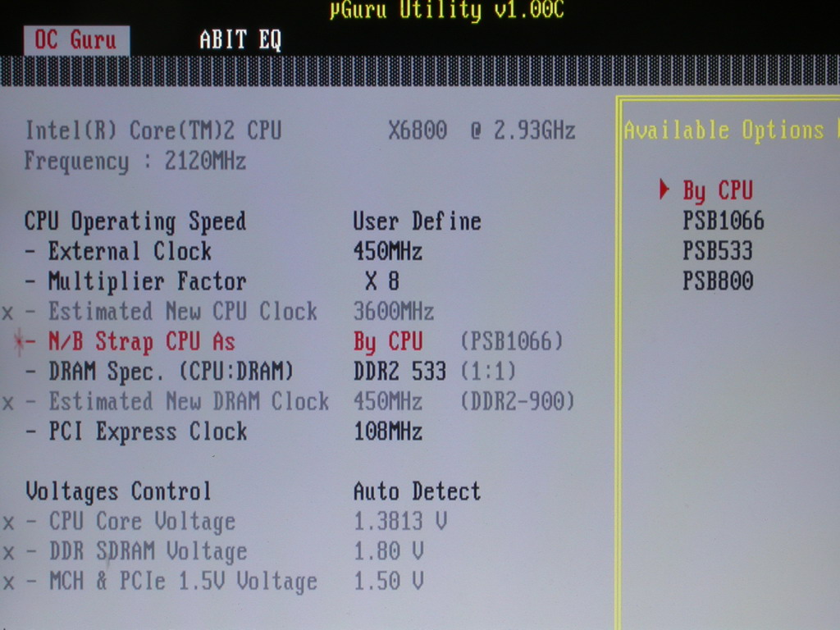The width and height of the screenshot is (840, 630).
Task: Select the Multiplier Factor setting
Action: pos(148,281)
